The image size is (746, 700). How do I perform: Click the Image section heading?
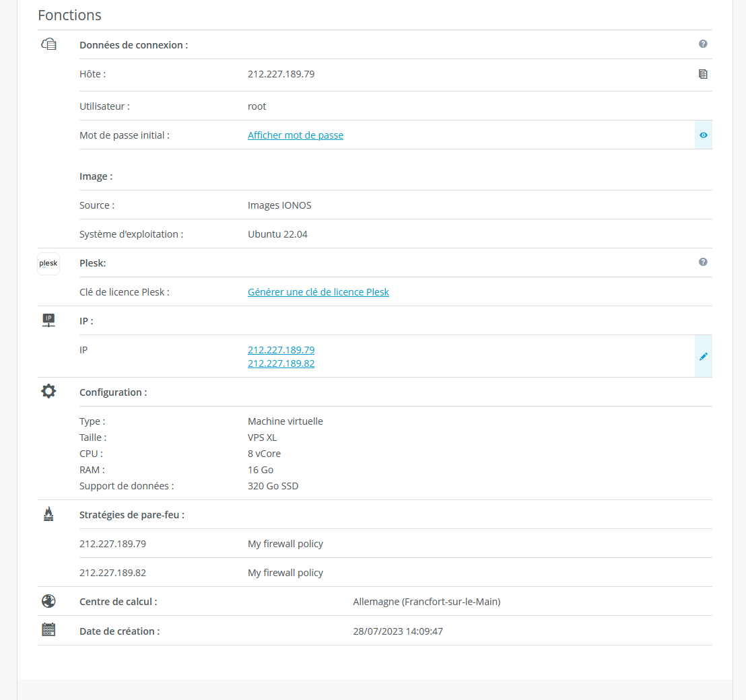pyautogui.click(x=96, y=176)
